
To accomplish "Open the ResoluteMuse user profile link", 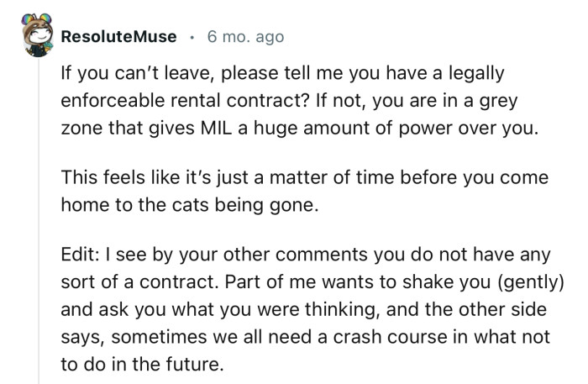I will click(x=119, y=37).
